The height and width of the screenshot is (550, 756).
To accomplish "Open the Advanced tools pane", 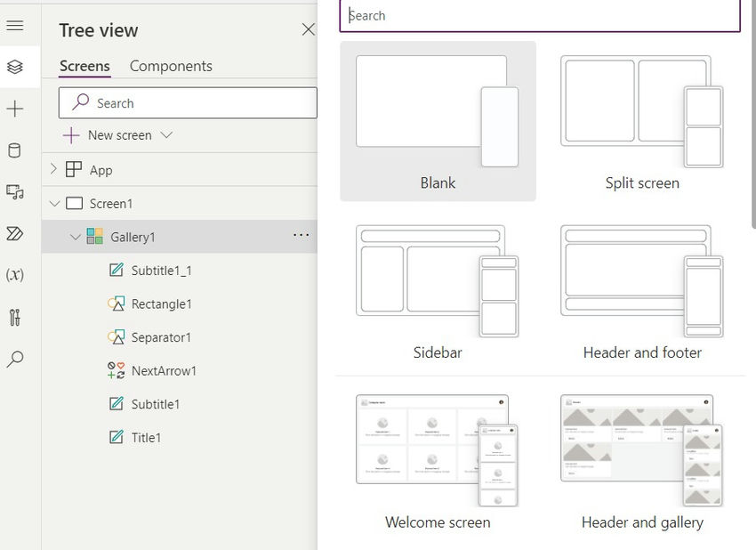I will tap(15, 316).
